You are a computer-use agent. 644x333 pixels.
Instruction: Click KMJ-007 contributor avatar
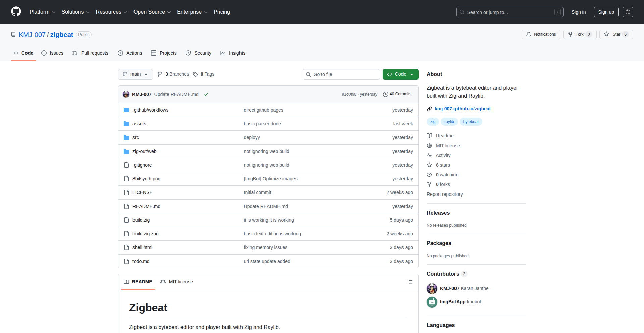pyautogui.click(x=432, y=288)
